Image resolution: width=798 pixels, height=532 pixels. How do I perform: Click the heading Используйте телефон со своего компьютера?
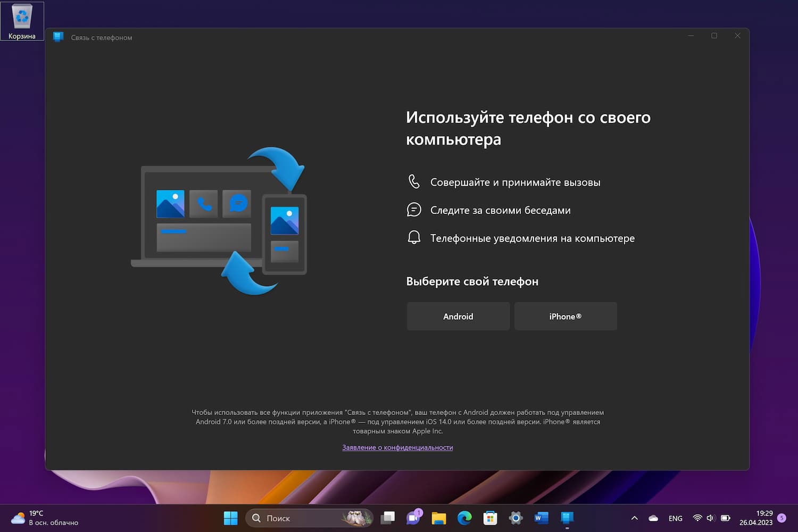point(528,128)
